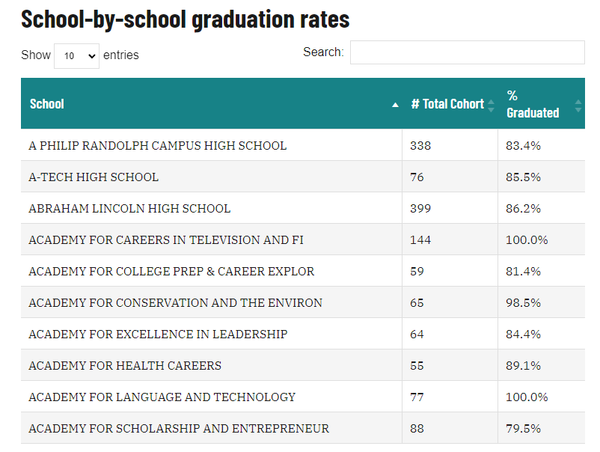Click the 79.5% graduated cell
This screenshot has height=452, width=600.
pyautogui.click(x=523, y=429)
